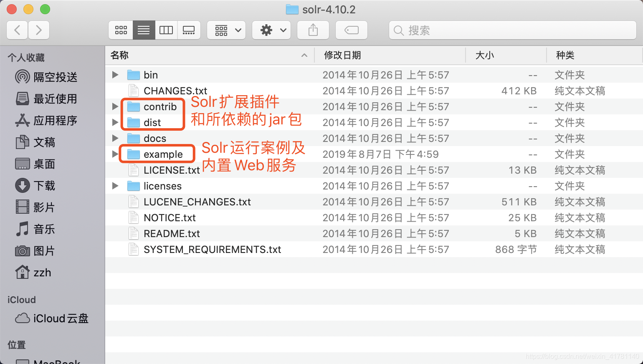Click the 511 KB size cell

click(x=519, y=202)
